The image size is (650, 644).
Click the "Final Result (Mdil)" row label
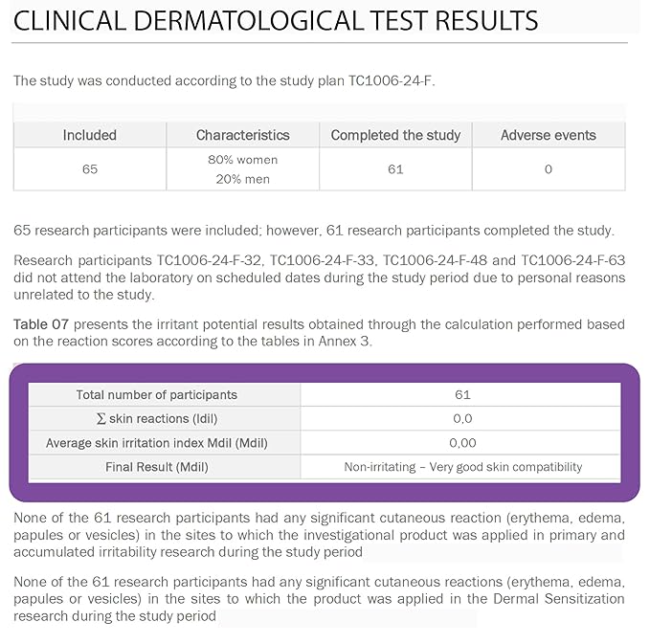pos(157,467)
